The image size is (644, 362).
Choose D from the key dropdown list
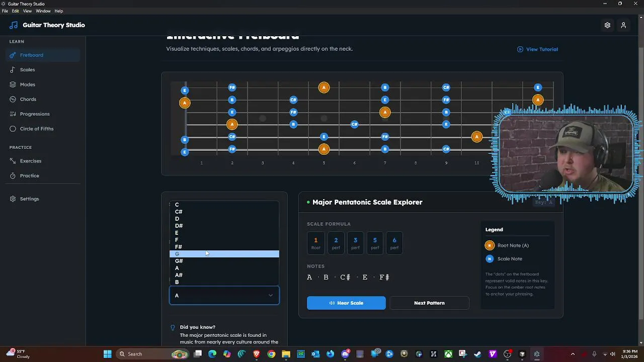(224, 219)
